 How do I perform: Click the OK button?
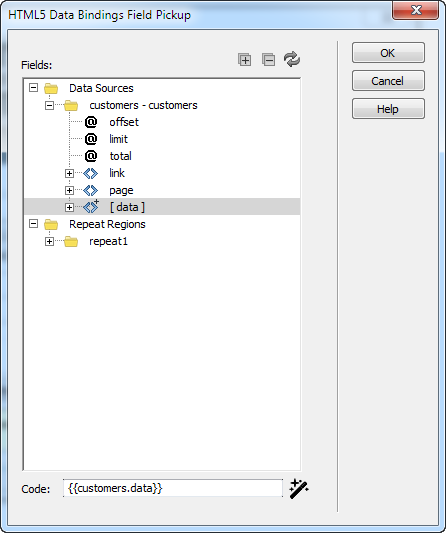pos(388,53)
